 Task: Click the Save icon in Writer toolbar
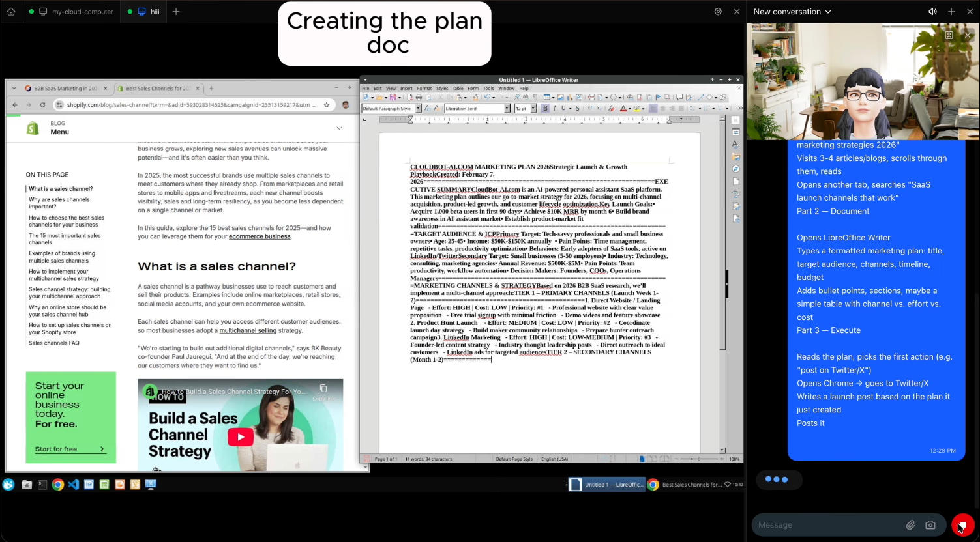tap(393, 97)
